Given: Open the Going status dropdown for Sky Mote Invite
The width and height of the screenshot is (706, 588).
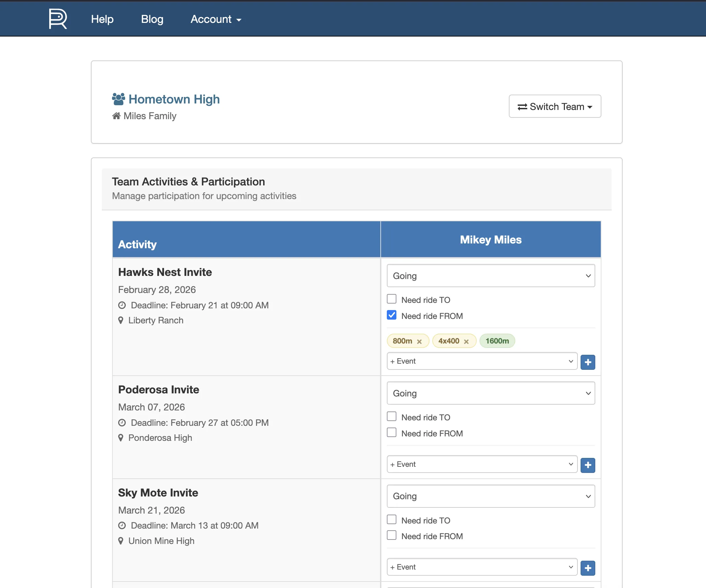Looking at the screenshot, I should [491, 496].
